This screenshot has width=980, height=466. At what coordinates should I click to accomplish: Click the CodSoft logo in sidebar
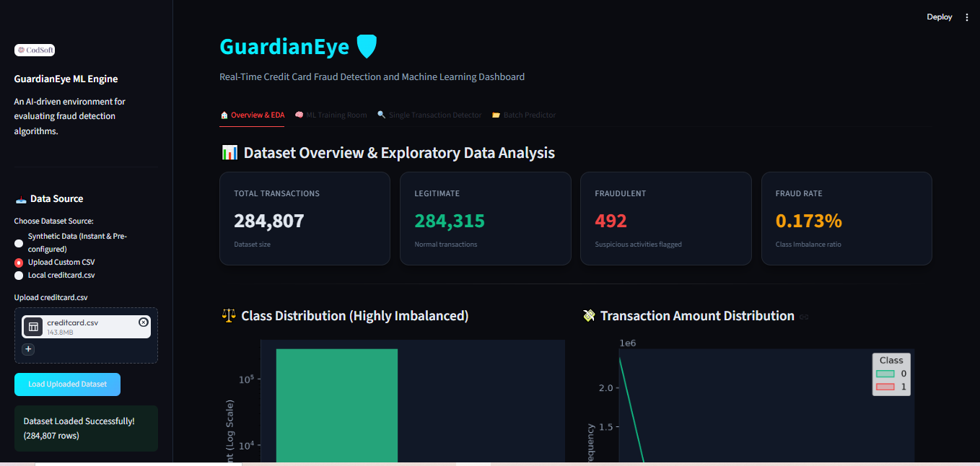[x=35, y=50]
